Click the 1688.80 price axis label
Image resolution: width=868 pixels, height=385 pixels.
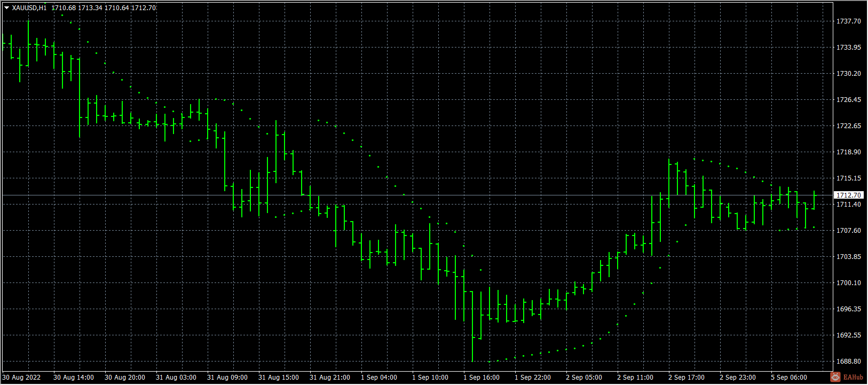pos(849,362)
